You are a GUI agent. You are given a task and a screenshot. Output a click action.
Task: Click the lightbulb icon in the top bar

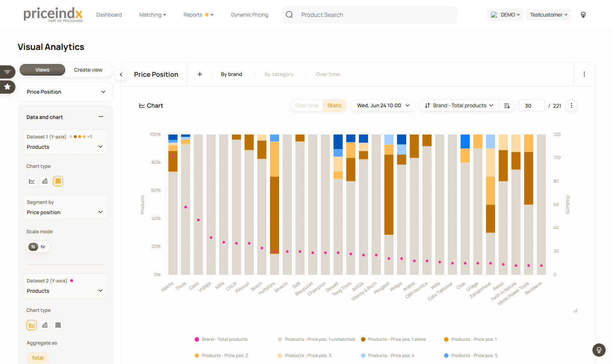coord(583,15)
